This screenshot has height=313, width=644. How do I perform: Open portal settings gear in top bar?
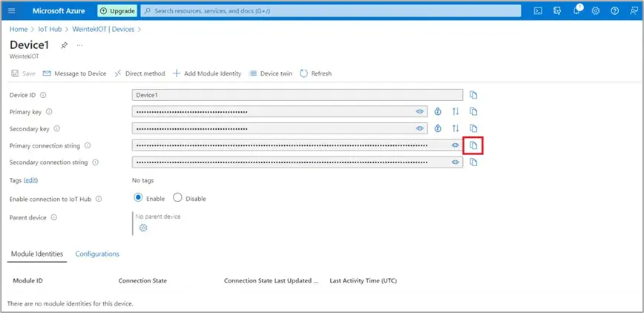596,11
